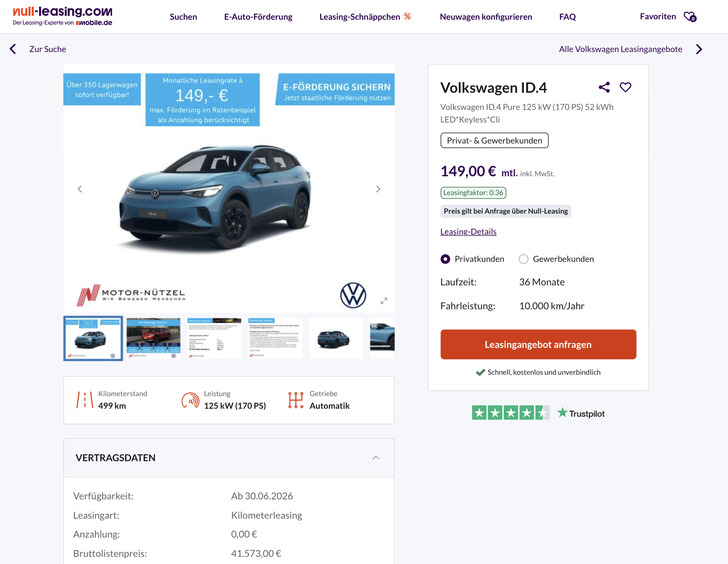Click the Trustpilot star rating
The height and width of the screenshot is (564, 728).
tap(511, 413)
